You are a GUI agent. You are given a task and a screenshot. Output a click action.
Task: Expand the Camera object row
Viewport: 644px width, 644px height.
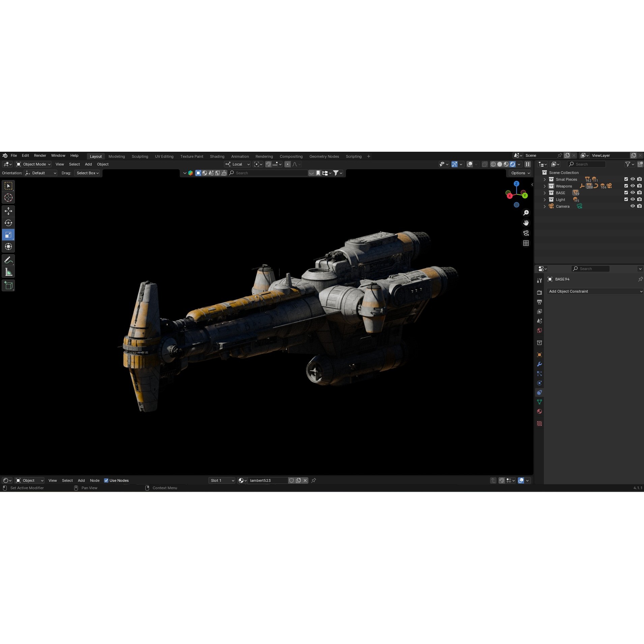[x=545, y=206]
